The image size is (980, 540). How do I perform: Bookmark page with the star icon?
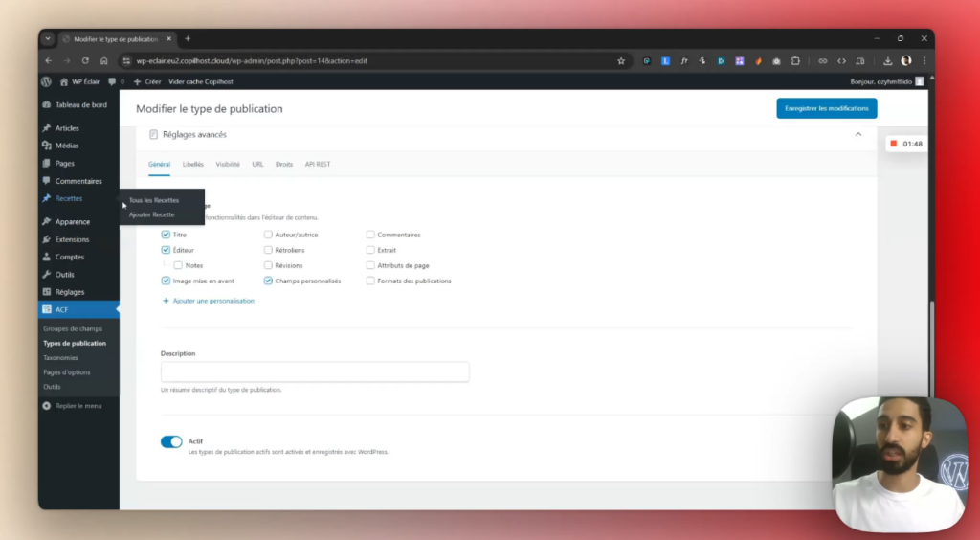click(x=620, y=61)
